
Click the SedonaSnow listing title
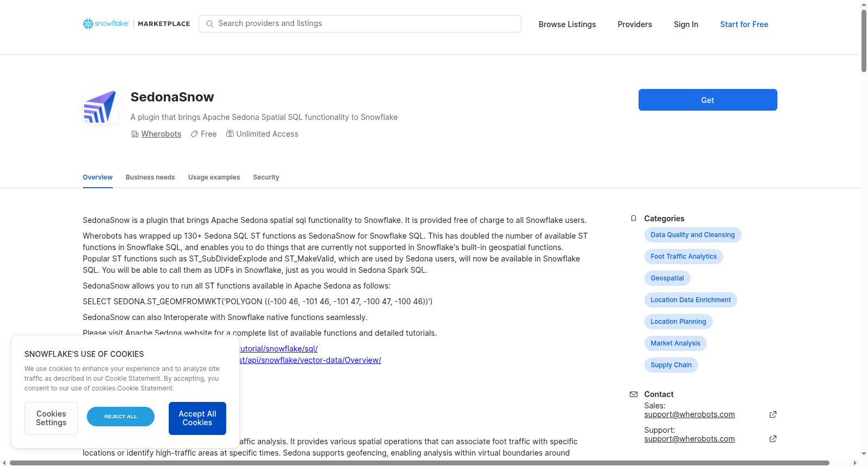[173, 97]
